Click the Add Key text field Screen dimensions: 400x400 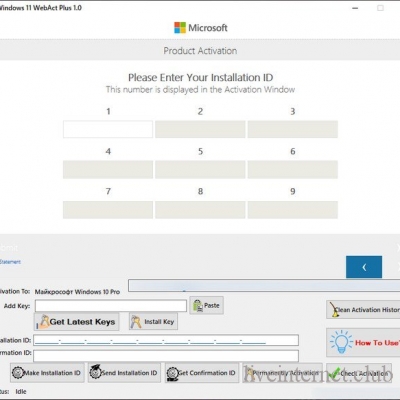[x=111, y=306]
